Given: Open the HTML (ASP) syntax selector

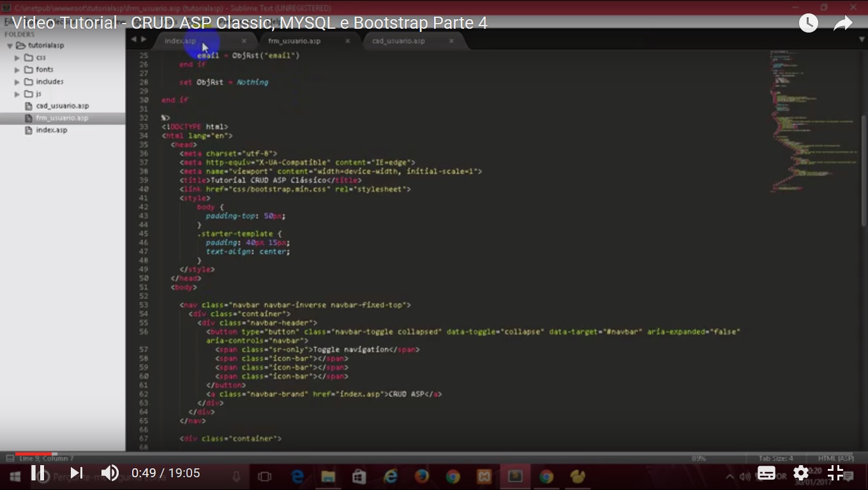Looking at the screenshot, I should [835, 458].
